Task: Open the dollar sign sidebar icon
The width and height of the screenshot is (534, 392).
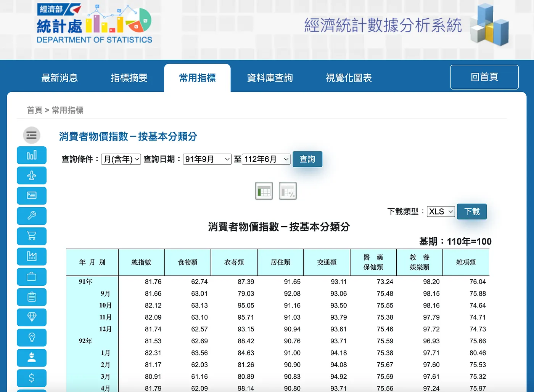Action: point(32,378)
